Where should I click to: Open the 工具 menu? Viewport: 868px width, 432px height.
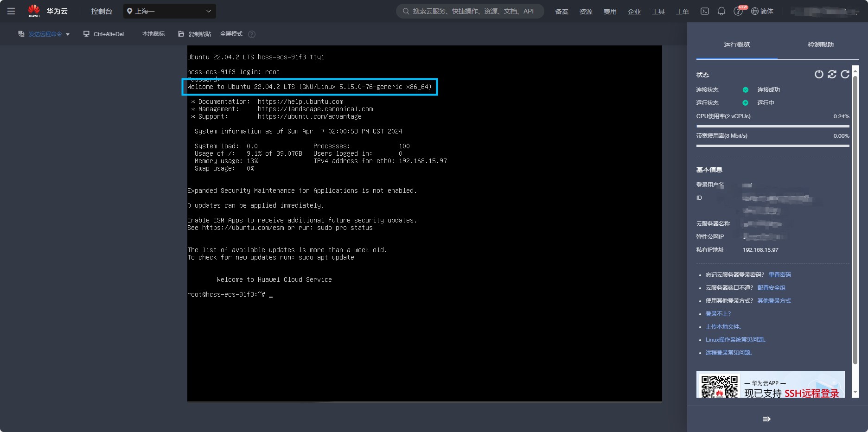658,11
